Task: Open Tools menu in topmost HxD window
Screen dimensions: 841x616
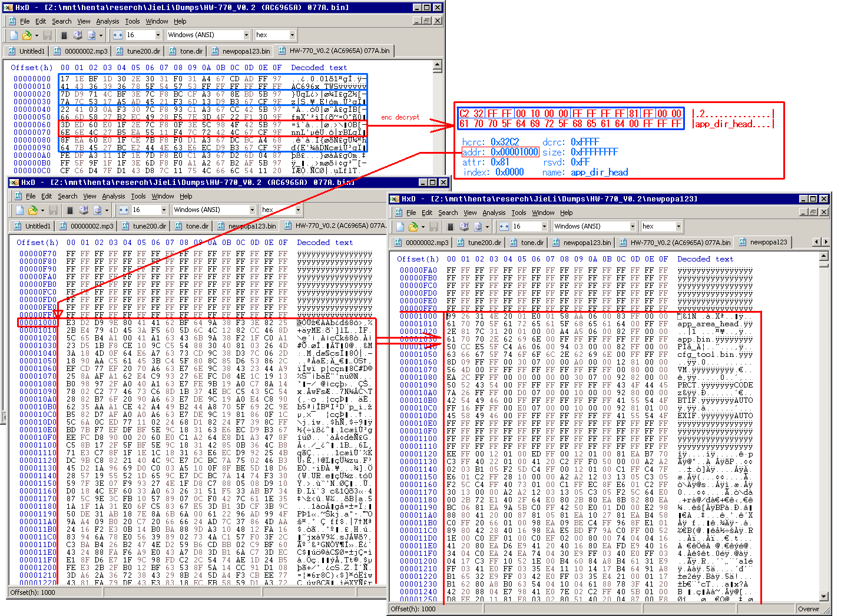Action: click(132, 21)
